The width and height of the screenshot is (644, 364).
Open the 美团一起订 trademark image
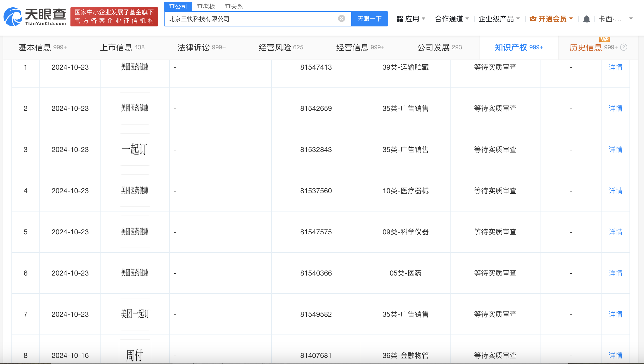click(x=135, y=314)
